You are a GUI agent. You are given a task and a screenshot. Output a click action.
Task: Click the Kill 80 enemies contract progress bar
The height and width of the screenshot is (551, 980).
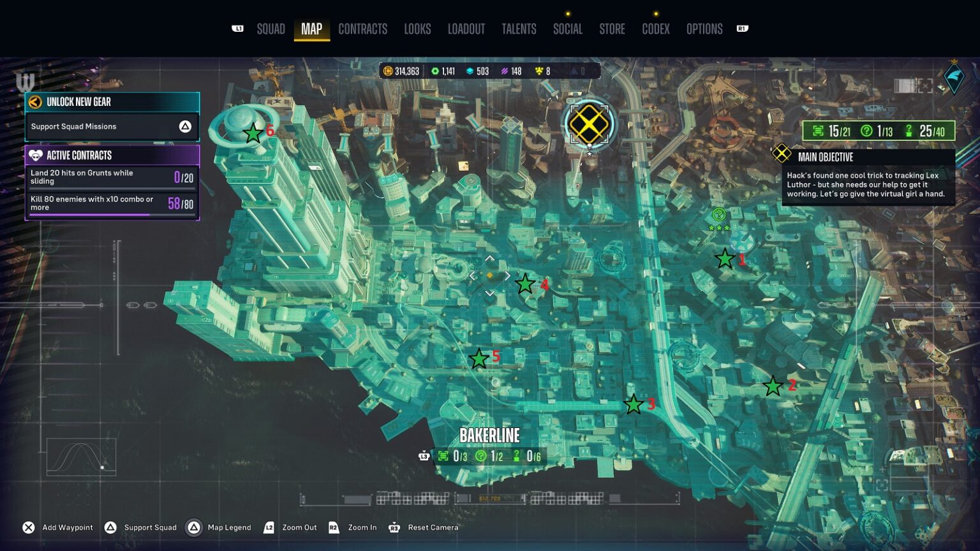point(112,215)
